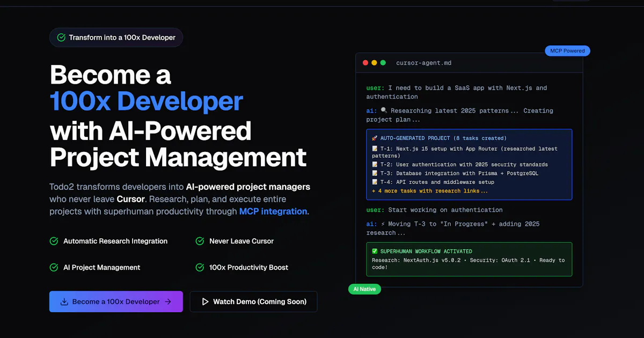The height and width of the screenshot is (338, 644).
Task: Click the MCP integration blue text
Action: pos(274,211)
